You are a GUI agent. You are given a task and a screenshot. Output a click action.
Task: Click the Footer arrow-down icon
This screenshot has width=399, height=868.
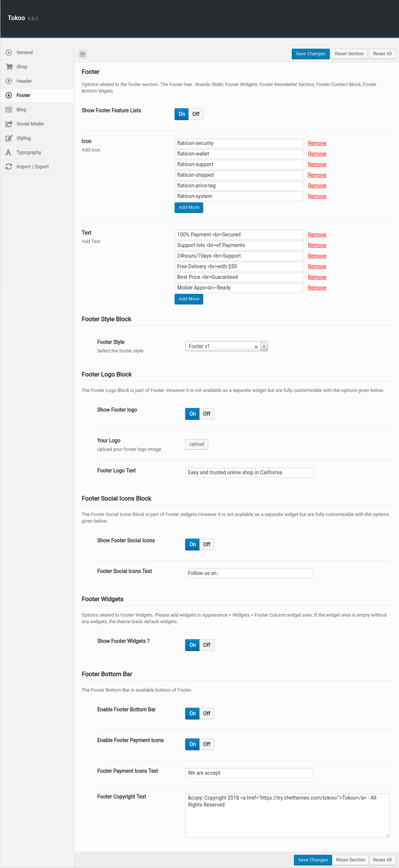coord(9,95)
